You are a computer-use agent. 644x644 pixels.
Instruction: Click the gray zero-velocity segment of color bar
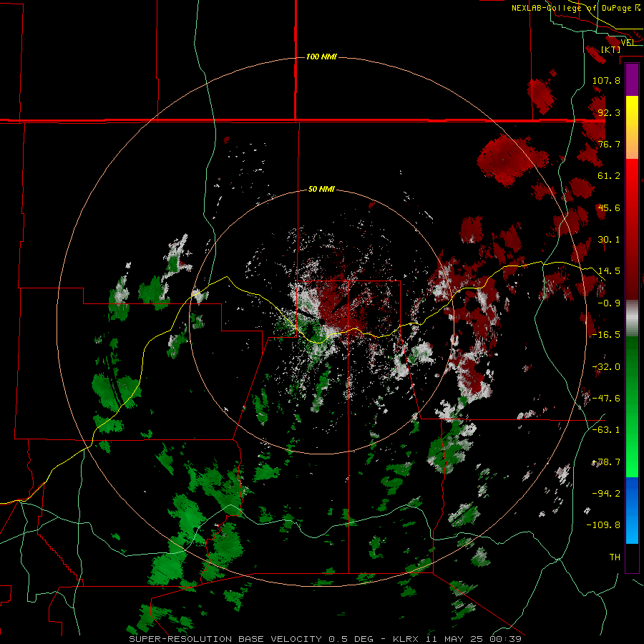pyautogui.click(x=632, y=318)
